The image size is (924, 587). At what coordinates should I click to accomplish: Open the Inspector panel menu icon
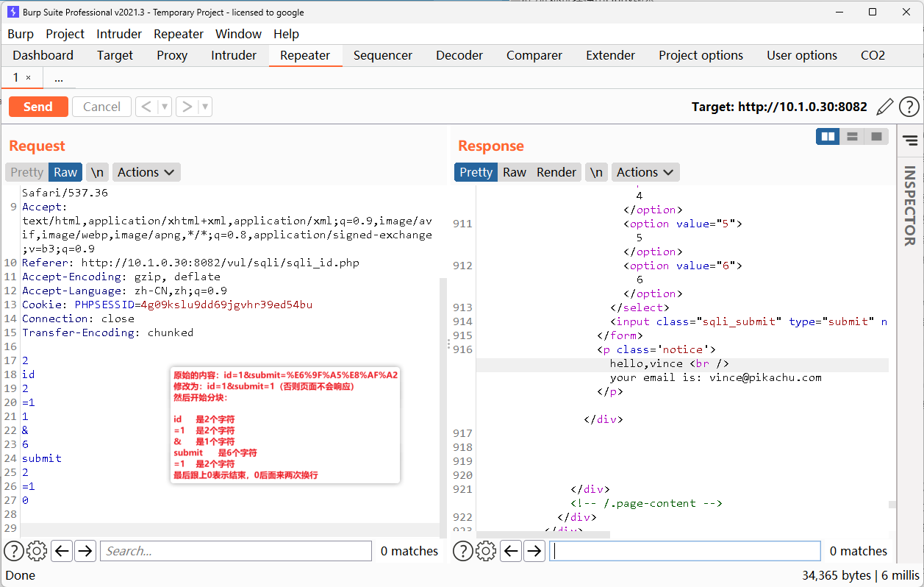click(x=910, y=140)
